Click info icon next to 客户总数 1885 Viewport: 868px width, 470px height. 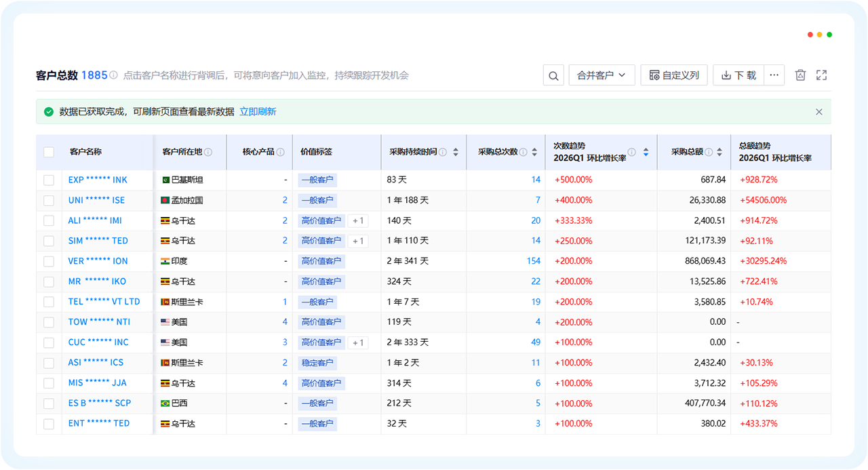[113, 75]
